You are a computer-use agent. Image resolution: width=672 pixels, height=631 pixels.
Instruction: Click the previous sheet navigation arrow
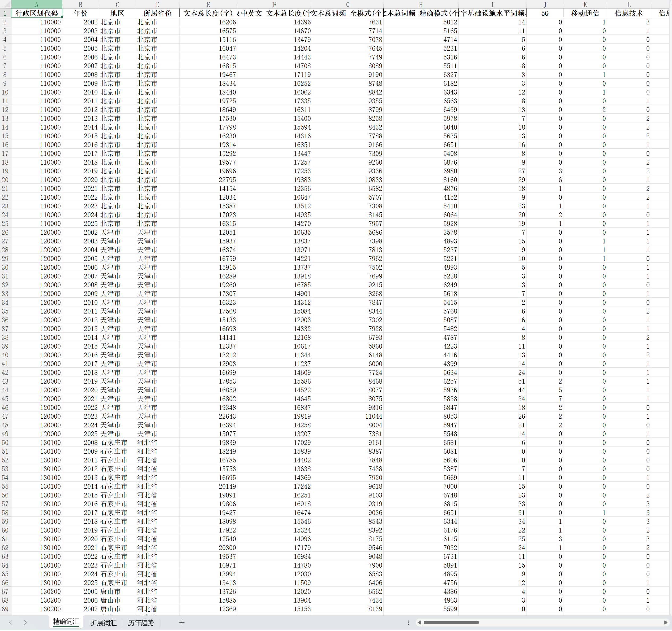click(x=10, y=623)
